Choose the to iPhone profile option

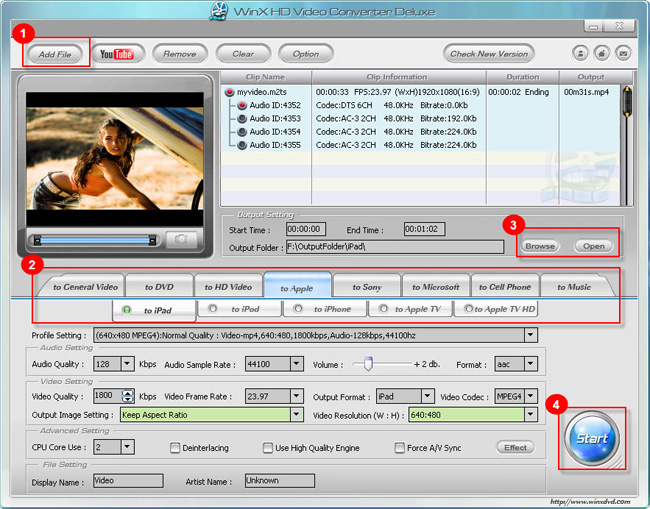coord(325,309)
